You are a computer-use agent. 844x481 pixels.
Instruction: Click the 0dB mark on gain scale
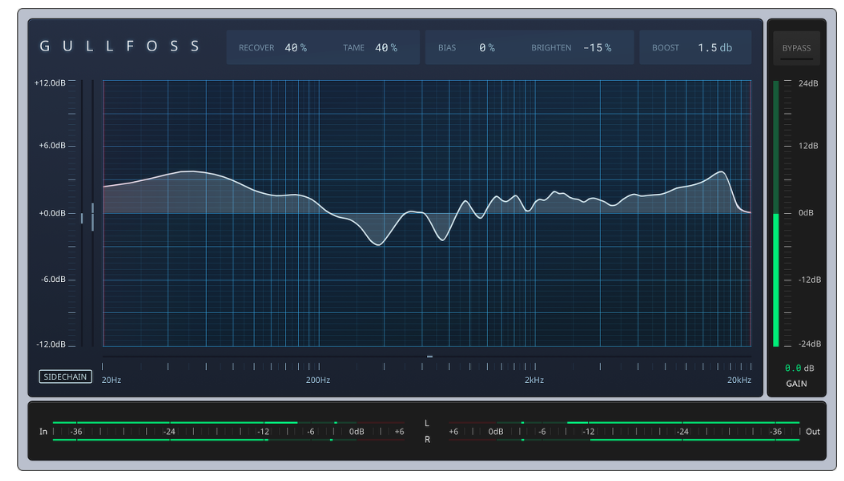pyautogui.click(x=805, y=213)
